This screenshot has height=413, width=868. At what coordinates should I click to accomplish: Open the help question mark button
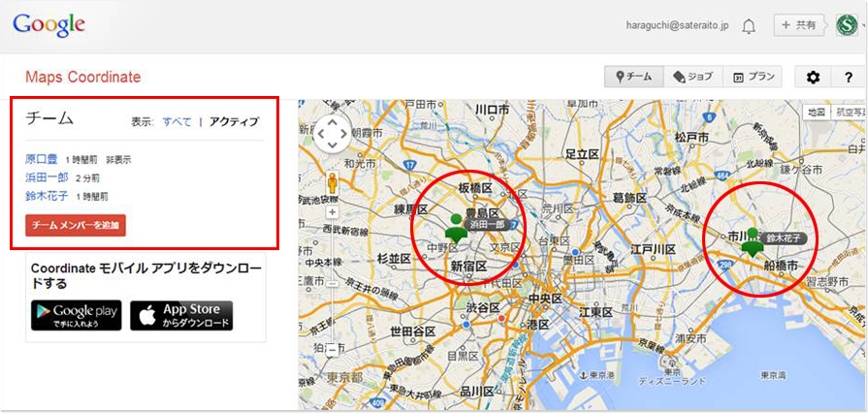(848, 78)
